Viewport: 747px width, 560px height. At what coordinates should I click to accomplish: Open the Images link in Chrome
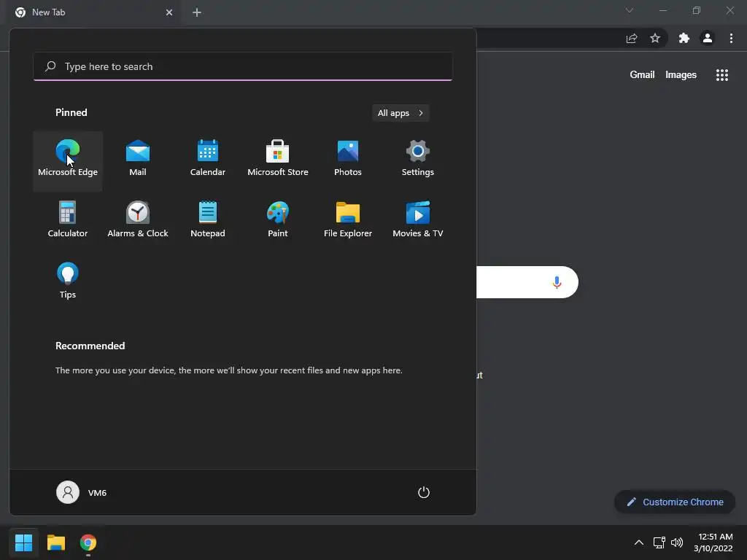pos(681,75)
